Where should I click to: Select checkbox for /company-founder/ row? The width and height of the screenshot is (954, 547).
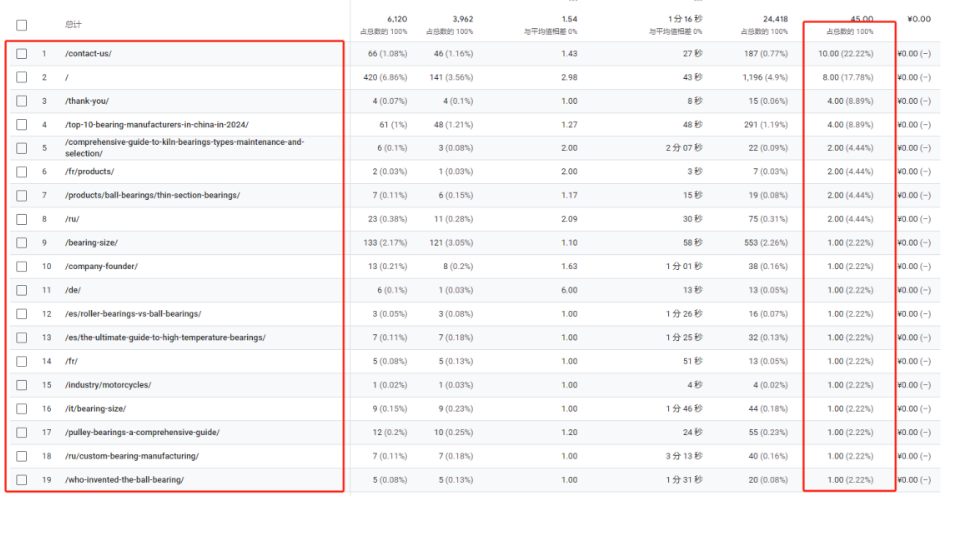22,267
